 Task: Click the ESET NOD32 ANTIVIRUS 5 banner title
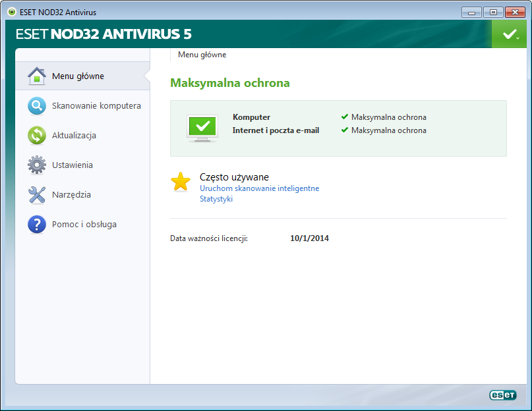103,34
